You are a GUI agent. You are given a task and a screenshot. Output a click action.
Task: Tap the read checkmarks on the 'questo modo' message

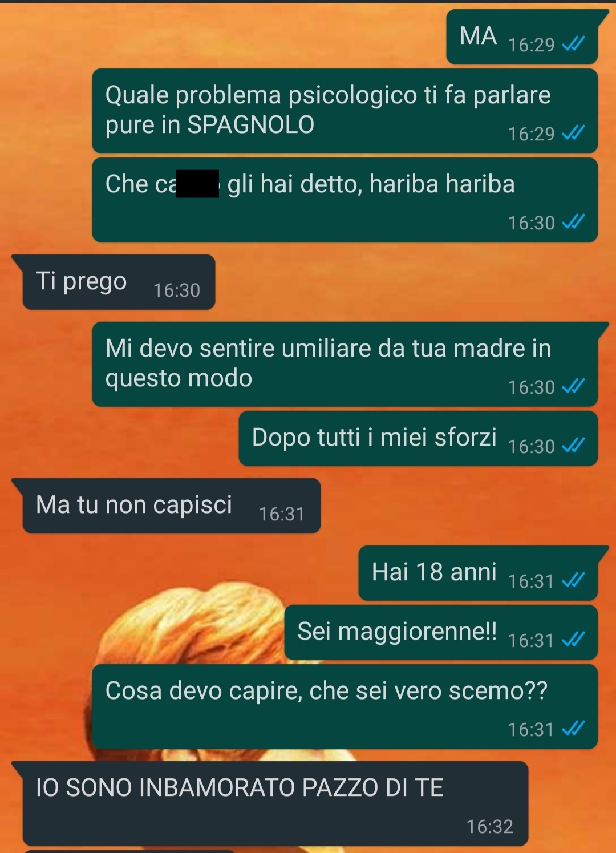point(573,386)
